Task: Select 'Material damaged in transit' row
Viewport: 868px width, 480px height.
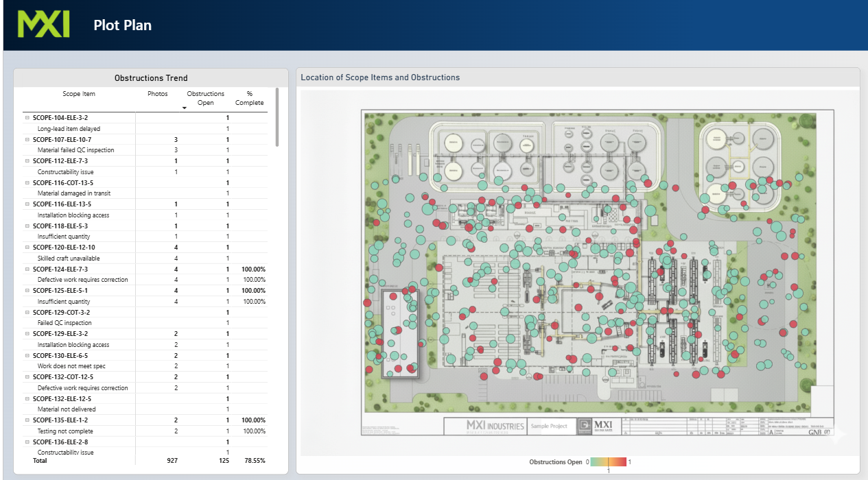Action: click(145, 193)
